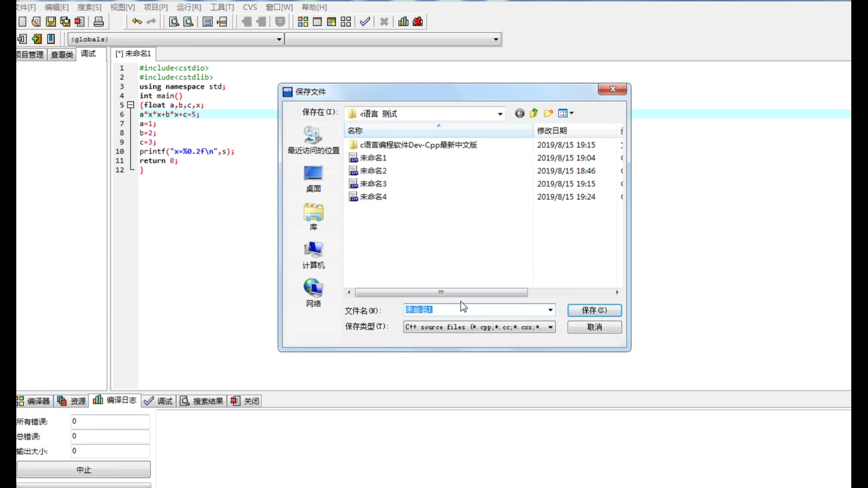Click the go-back arrow in save dialog

pos(519,113)
